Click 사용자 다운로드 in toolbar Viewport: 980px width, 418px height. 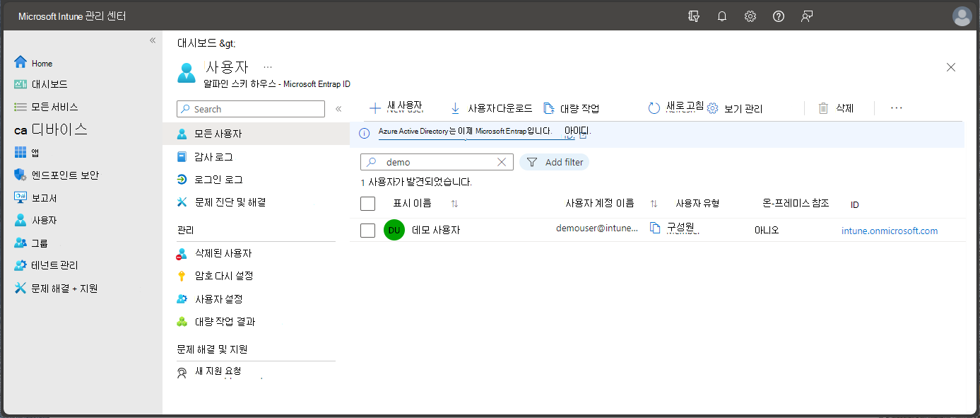(x=492, y=108)
